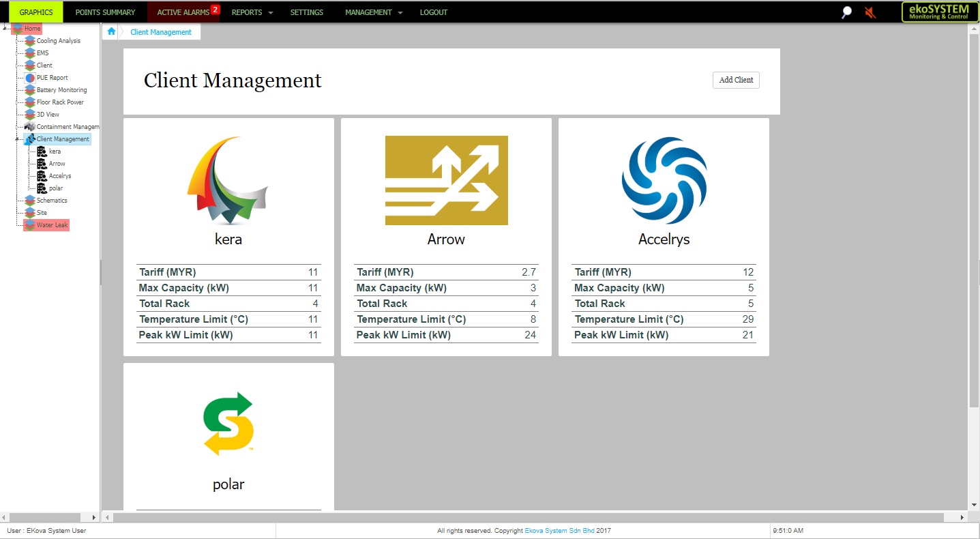The height and width of the screenshot is (539, 980).
Task: Click the sidebar horizontal scrollbar right arrow
Action: pyautogui.click(x=94, y=517)
